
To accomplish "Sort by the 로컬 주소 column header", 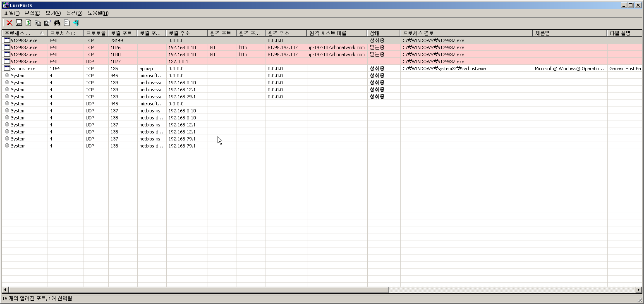I will [187, 33].
